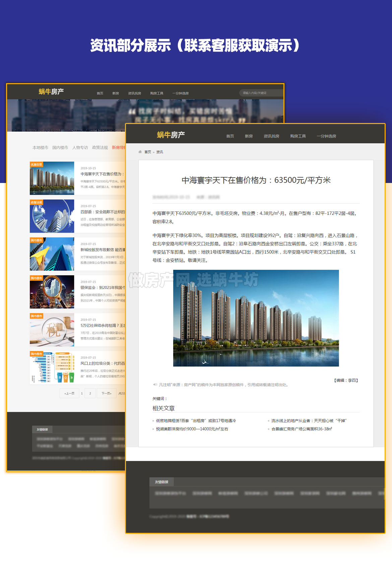The width and height of the screenshot is (392, 563).
Task: Go to page 2 in pagination
Action: click(90, 393)
